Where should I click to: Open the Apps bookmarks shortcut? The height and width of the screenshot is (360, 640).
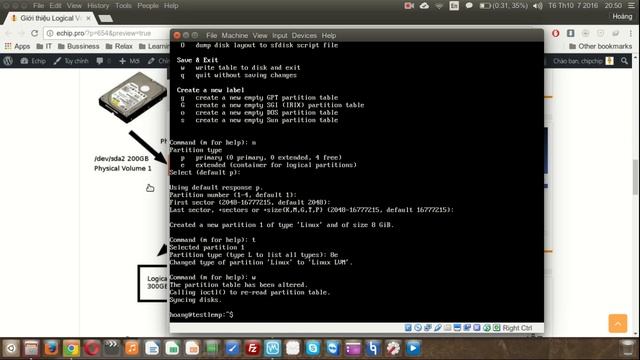(17, 47)
